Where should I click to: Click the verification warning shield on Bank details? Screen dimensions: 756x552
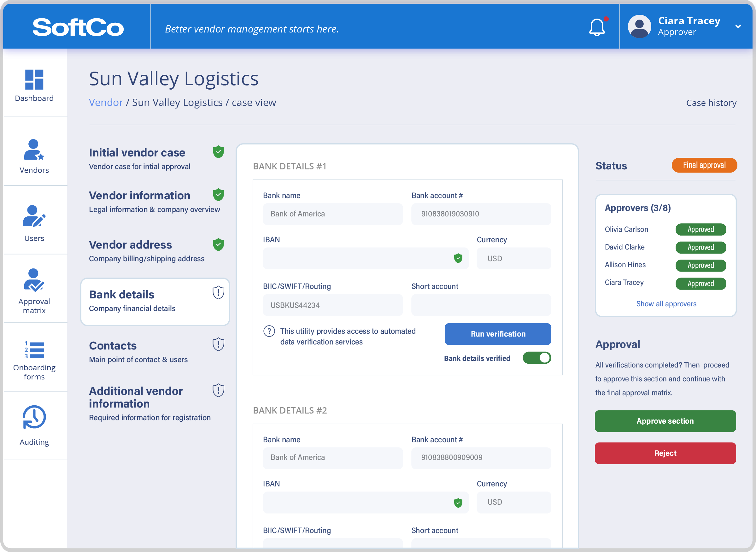[218, 293]
